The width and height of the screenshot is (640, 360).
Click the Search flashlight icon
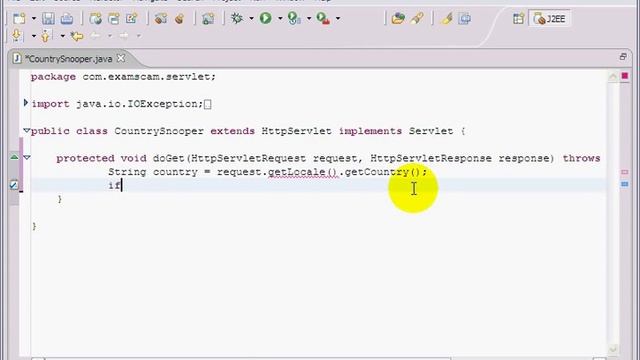coord(417,18)
